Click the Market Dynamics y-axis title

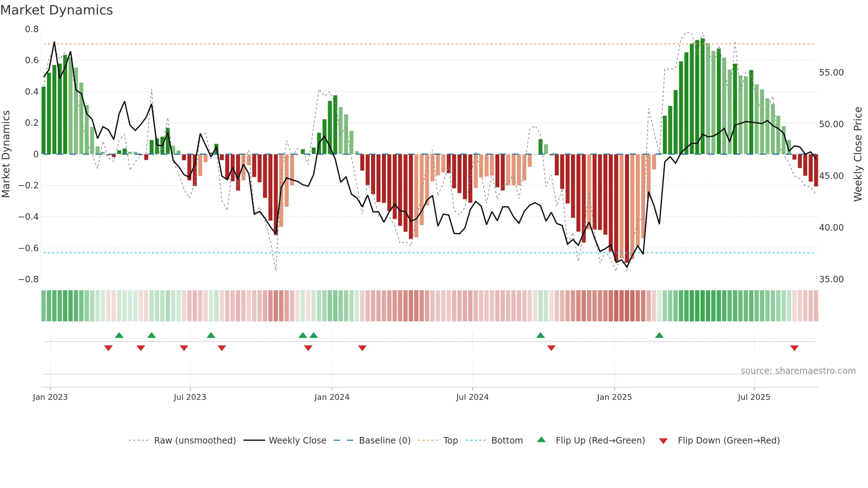click(6, 154)
